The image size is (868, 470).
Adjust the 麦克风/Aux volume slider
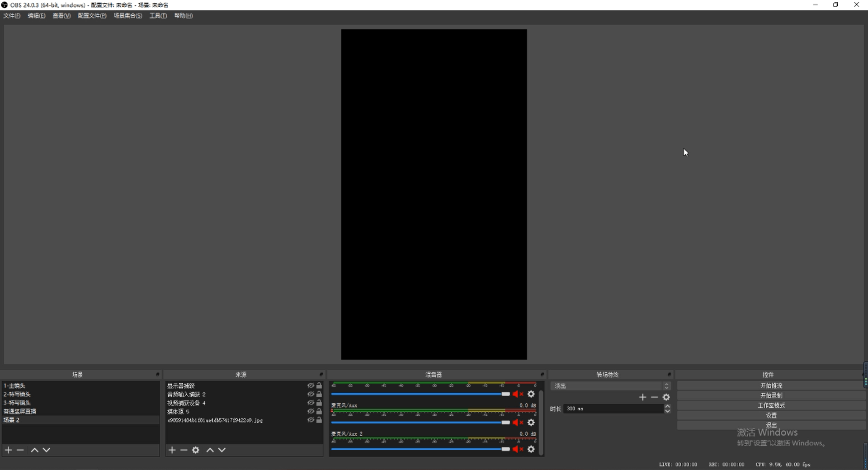point(420,422)
